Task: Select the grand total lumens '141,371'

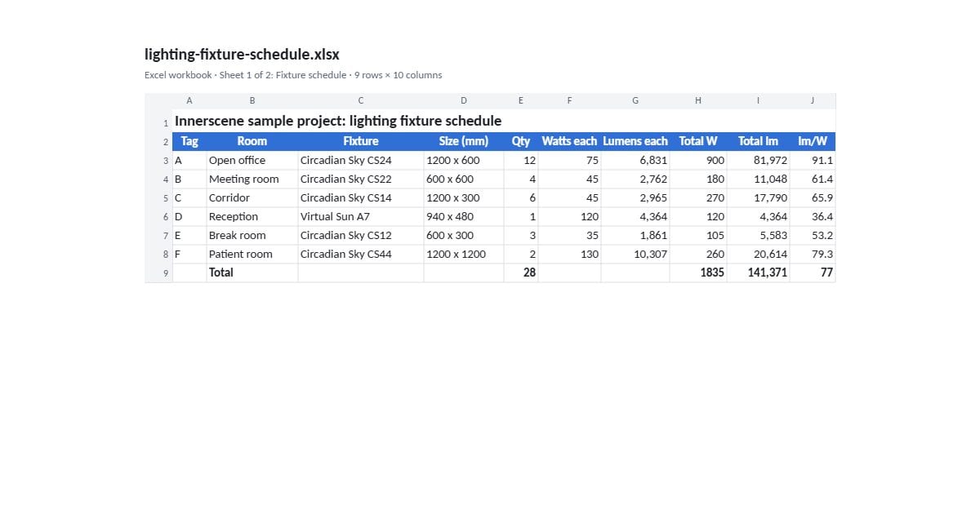Action: (x=759, y=273)
